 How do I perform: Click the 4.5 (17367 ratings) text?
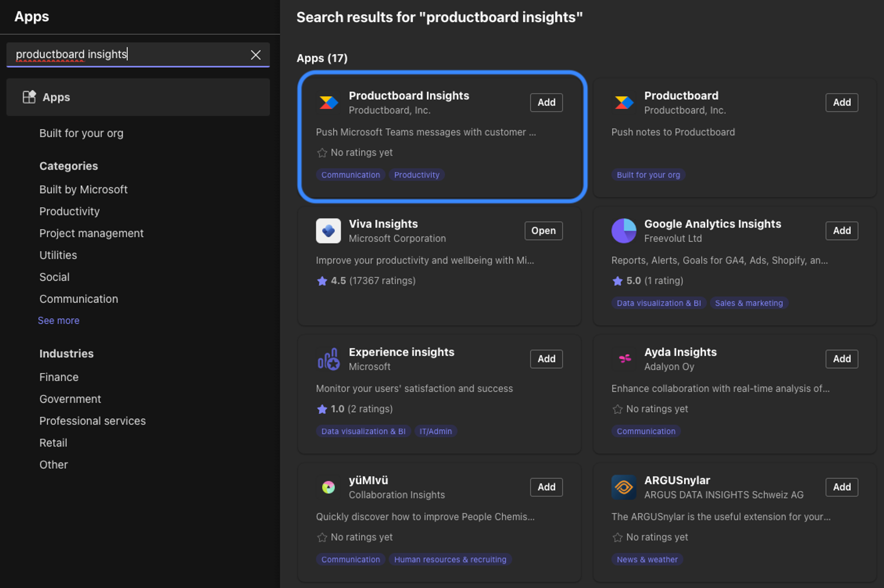coord(373,281)
